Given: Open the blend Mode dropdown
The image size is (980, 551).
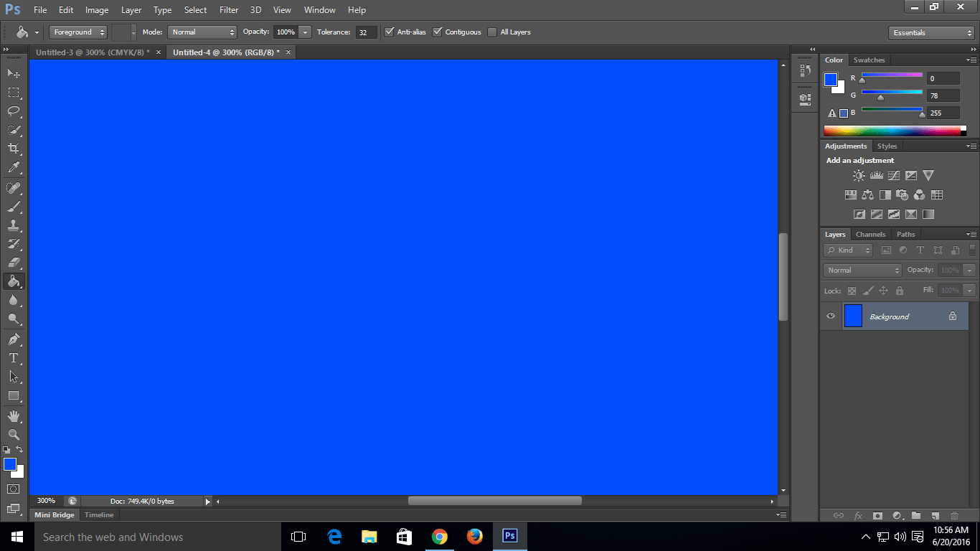Looking at the screenshot, I should click(202, 32).
